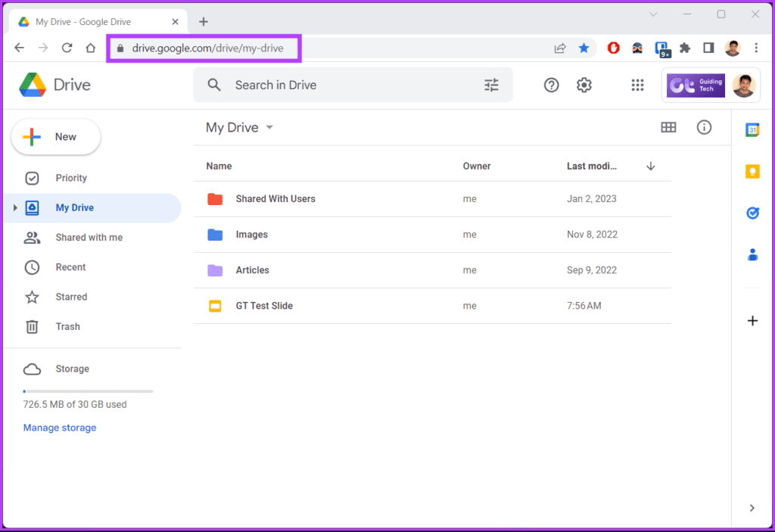Screen dimensions: 775x532
Task: Open the extension with 9+ badge
Action: pos(661,49)
